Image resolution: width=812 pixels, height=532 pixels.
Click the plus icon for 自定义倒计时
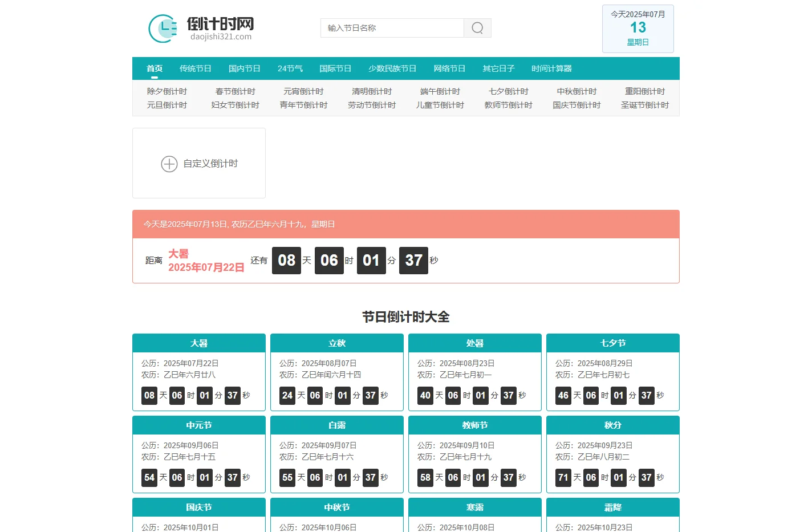coord(169,164)
